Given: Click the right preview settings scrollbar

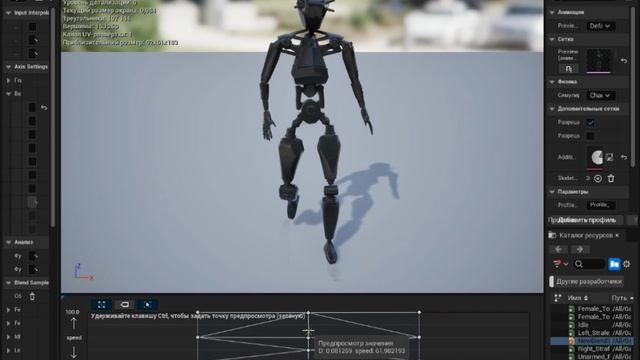Looking at the screenshot, I should point(633,86).
